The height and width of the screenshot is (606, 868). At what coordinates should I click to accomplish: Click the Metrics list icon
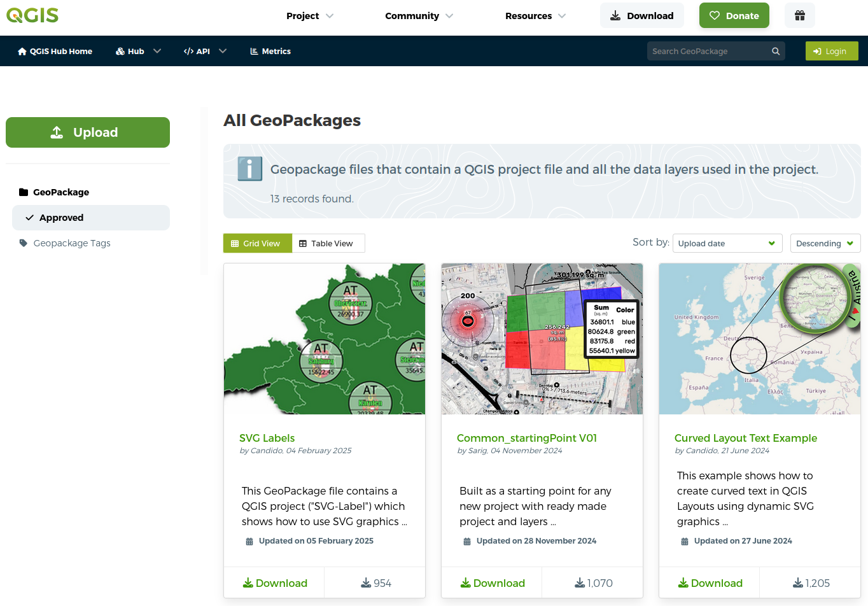[254, 52]
